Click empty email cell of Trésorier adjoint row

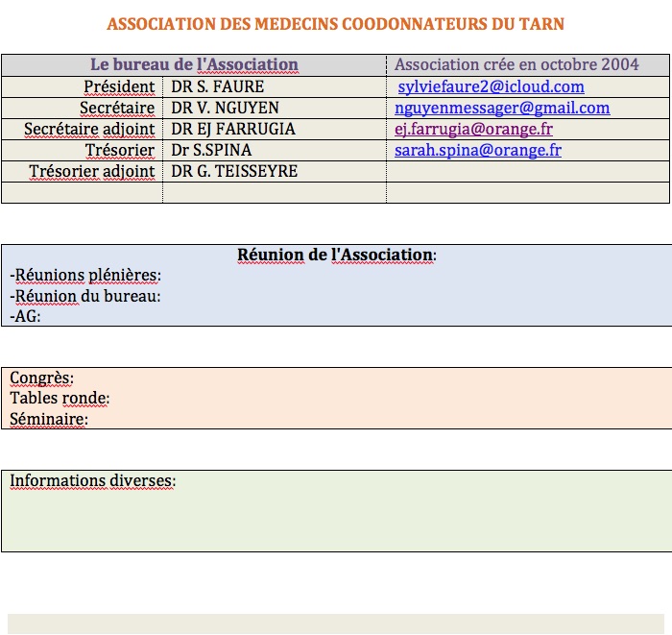pos(528,172)
